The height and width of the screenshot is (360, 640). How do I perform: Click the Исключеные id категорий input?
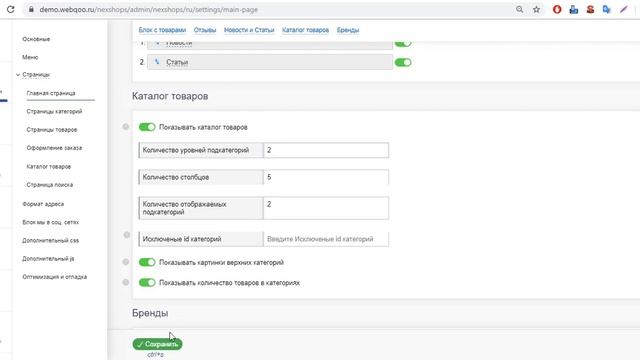(326, 239)
